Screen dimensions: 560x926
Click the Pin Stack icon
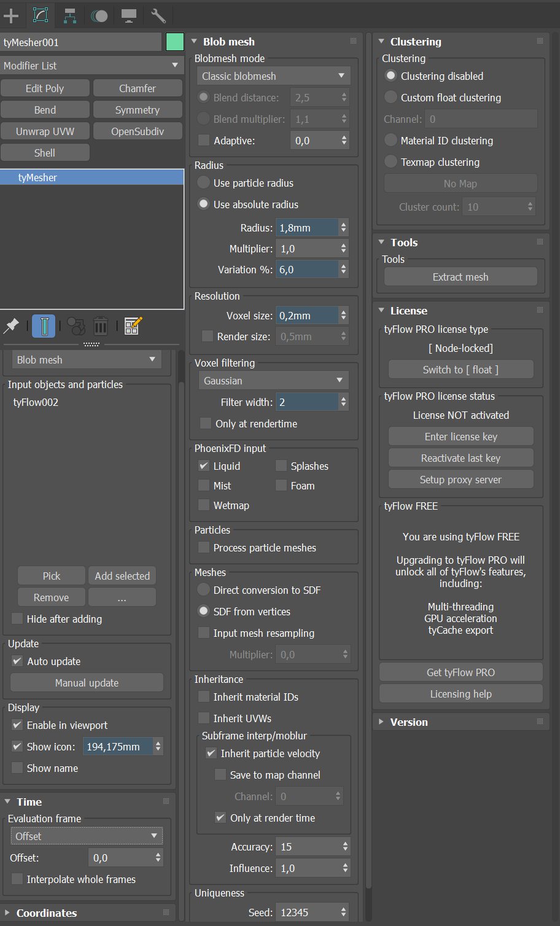click(11, 326)
